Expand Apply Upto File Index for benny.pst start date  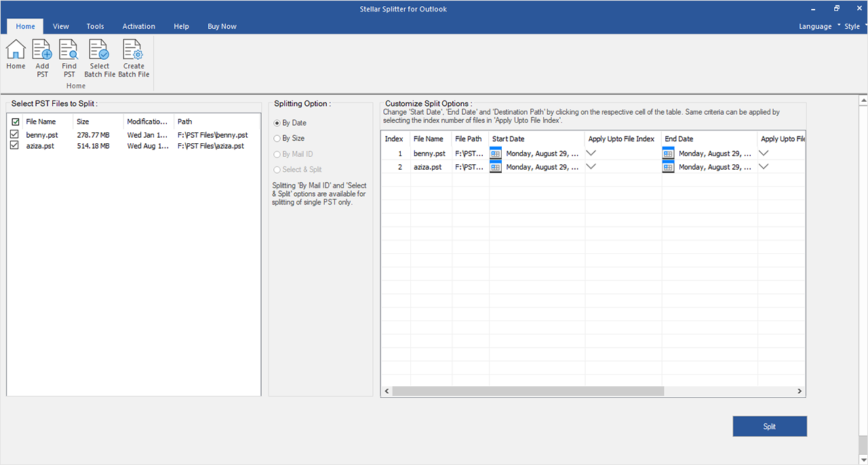click(591, 153)
